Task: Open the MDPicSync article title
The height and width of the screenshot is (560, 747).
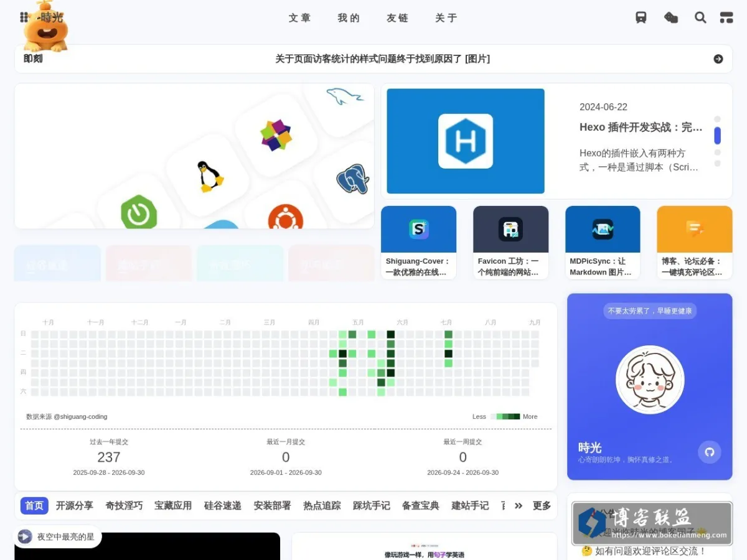Action: [603, 266]
